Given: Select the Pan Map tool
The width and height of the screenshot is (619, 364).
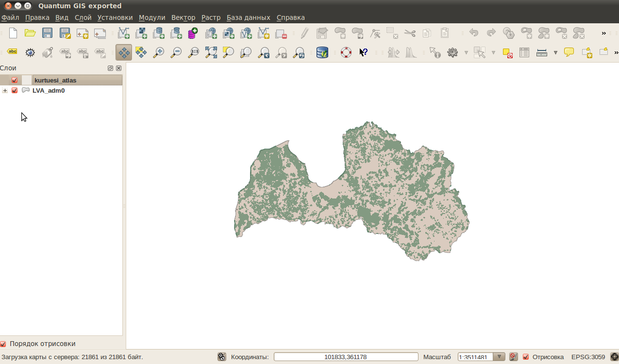Looking at the screenshot, I should 123,52.
